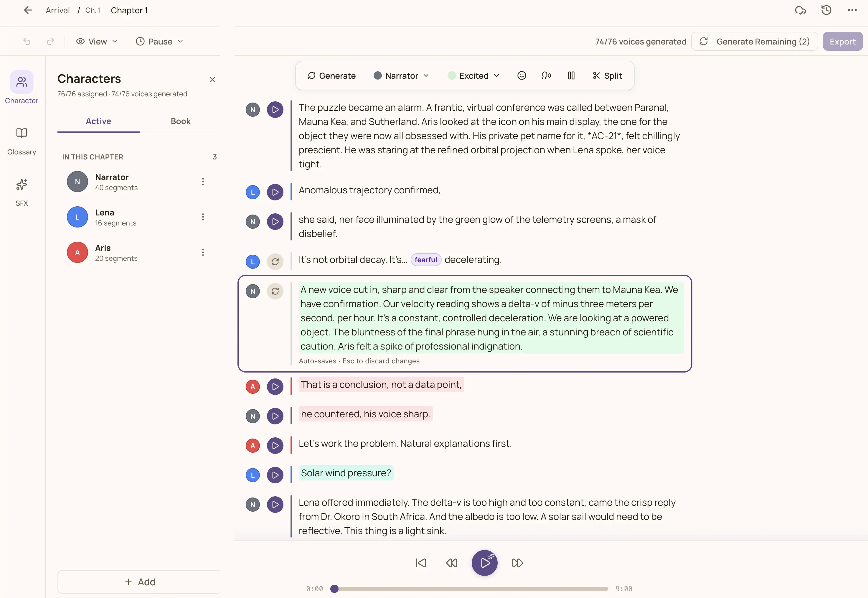Click the playback progress slider handle
Image resolution: width=868 pixels, height=598 pixels.
[334, 589]
